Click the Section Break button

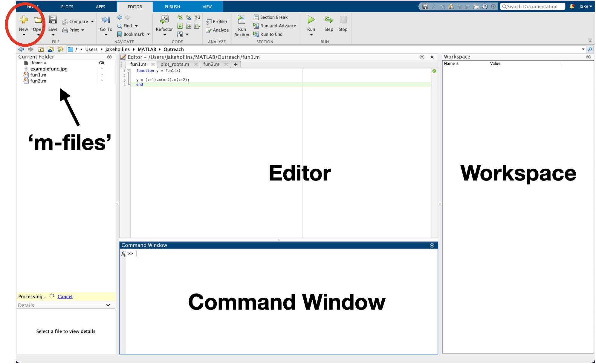[x=271, y=17]
